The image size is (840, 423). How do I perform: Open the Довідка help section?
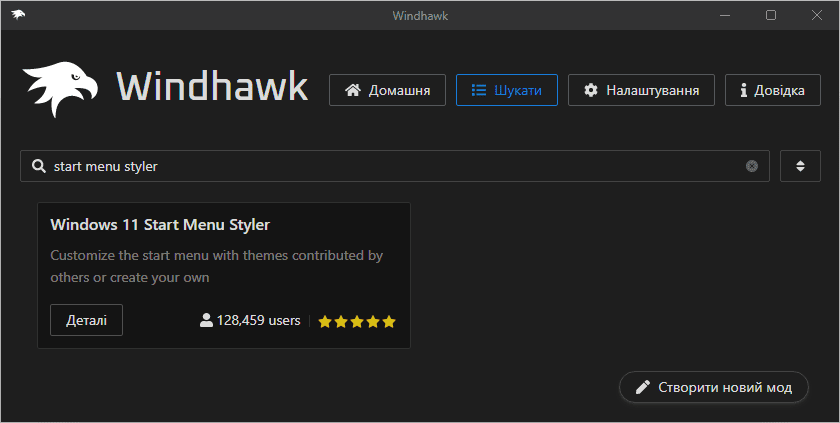[x=771, y=90]
